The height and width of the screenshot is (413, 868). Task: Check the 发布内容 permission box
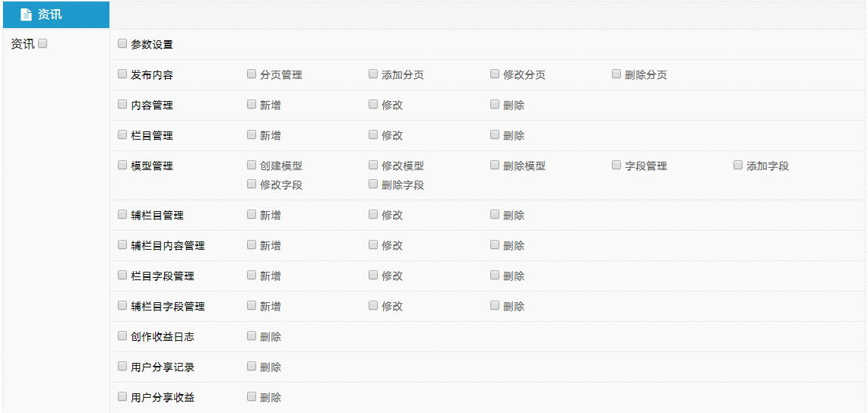tap(122, 74)
